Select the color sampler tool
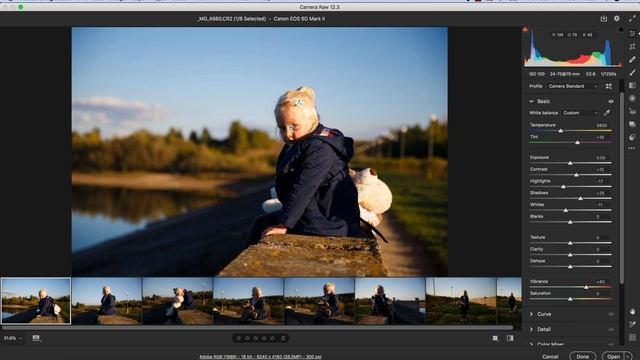 click(632, 324)
